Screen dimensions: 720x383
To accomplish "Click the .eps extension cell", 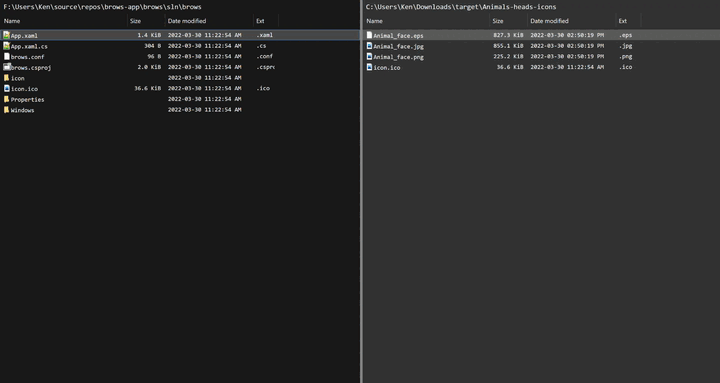I will [x=625, y=35].
